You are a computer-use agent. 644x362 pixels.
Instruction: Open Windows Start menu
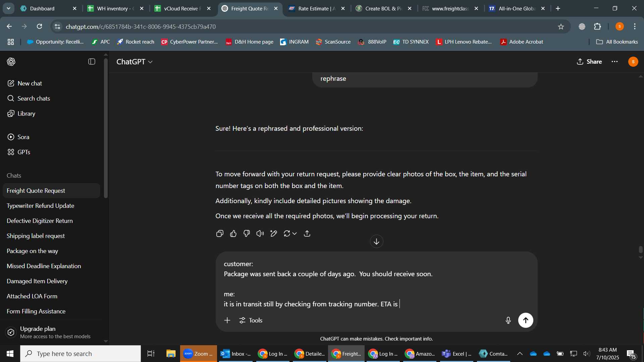click(x=10, y=354)
